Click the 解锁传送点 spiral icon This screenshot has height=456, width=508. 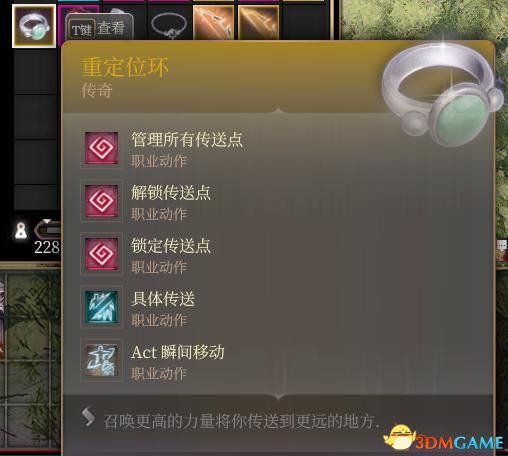click(x=101, y=201)
